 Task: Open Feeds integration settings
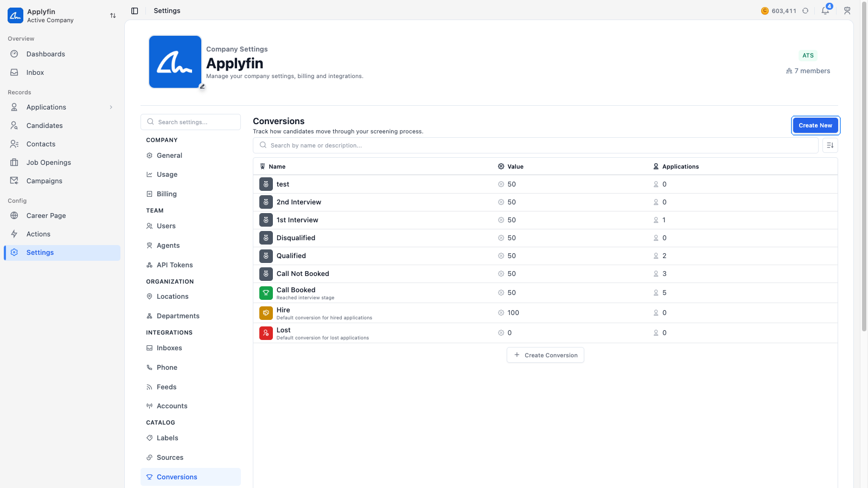click(x=190, y=387)
